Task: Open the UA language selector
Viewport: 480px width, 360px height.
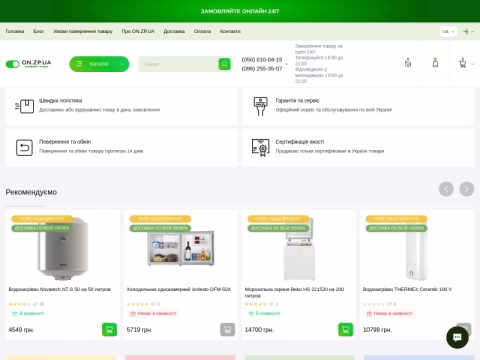Action: pos(448,31)
